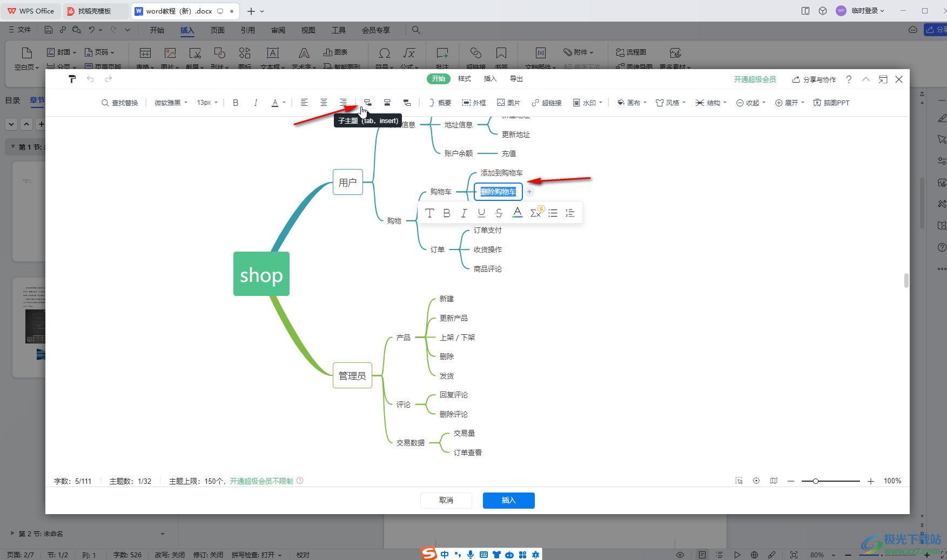Click the 订单支付 subtopic text
Screen dimensions: 947x560
click(488, 230)
